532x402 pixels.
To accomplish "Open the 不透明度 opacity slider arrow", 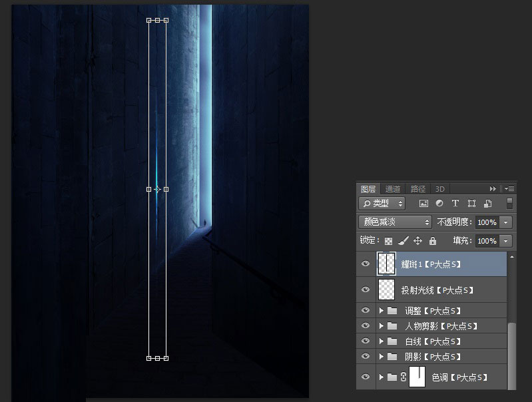I will tap(505, 222).
